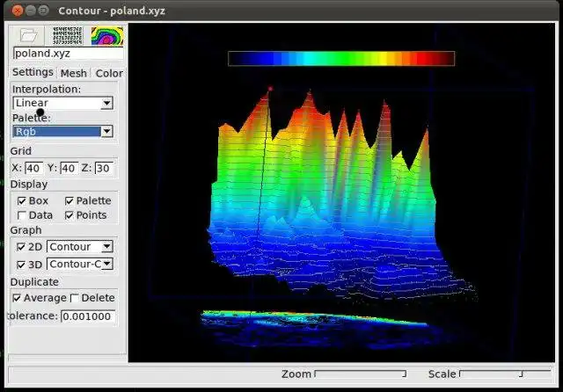The image size is (563, 392).
Task: Open file using the folder icon
Action: coord(28,35)
